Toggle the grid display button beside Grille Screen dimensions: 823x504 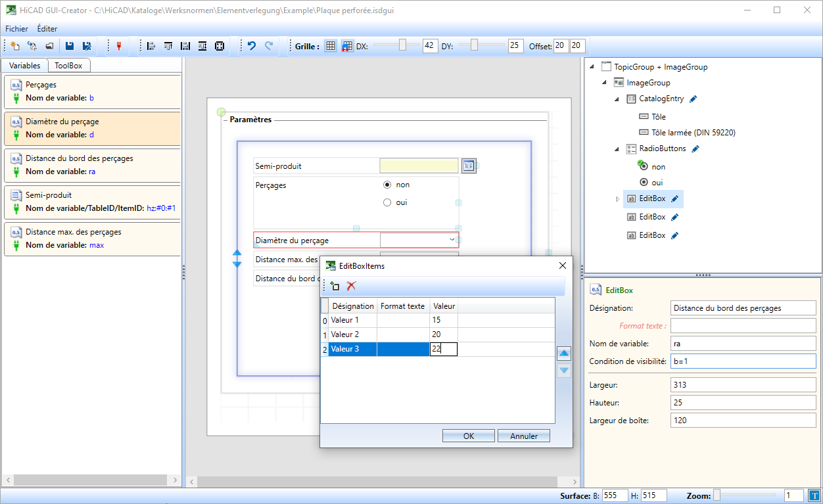(x=331, y=46)
